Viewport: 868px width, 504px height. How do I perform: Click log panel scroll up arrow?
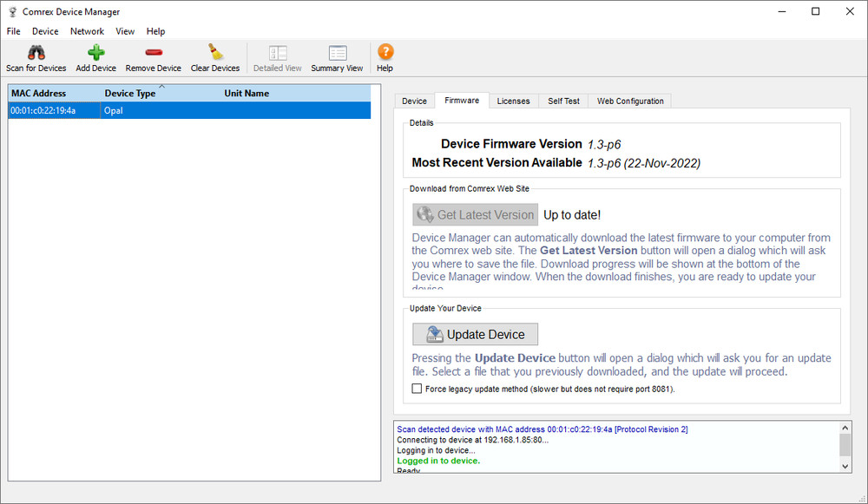pos(845,428)
